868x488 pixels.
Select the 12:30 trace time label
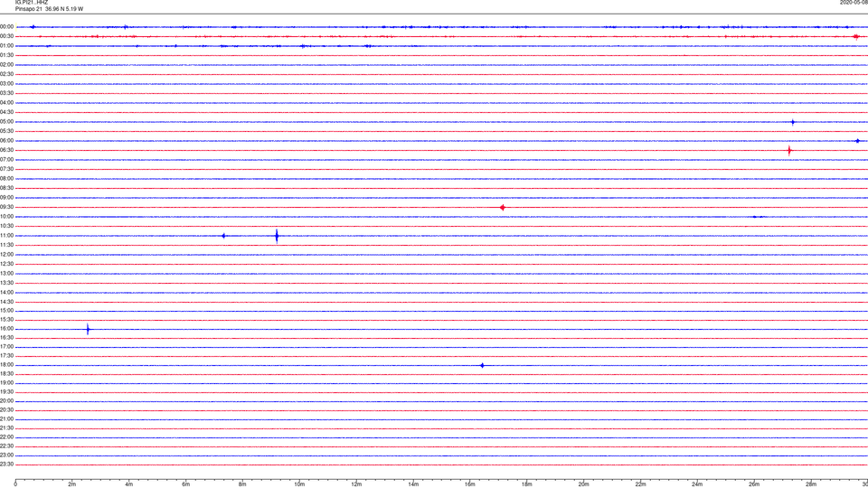click(6, 264)
